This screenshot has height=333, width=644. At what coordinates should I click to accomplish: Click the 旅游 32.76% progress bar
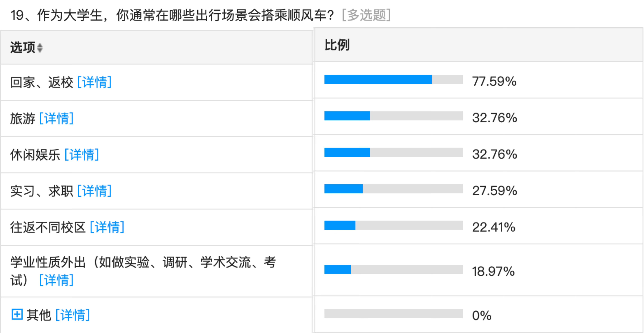pos(393,116)
